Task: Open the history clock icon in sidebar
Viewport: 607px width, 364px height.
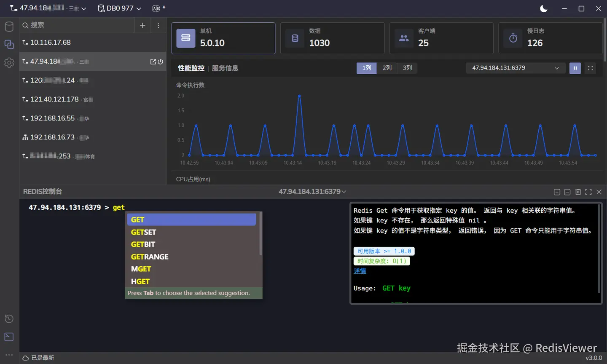Action: point(9,318)
